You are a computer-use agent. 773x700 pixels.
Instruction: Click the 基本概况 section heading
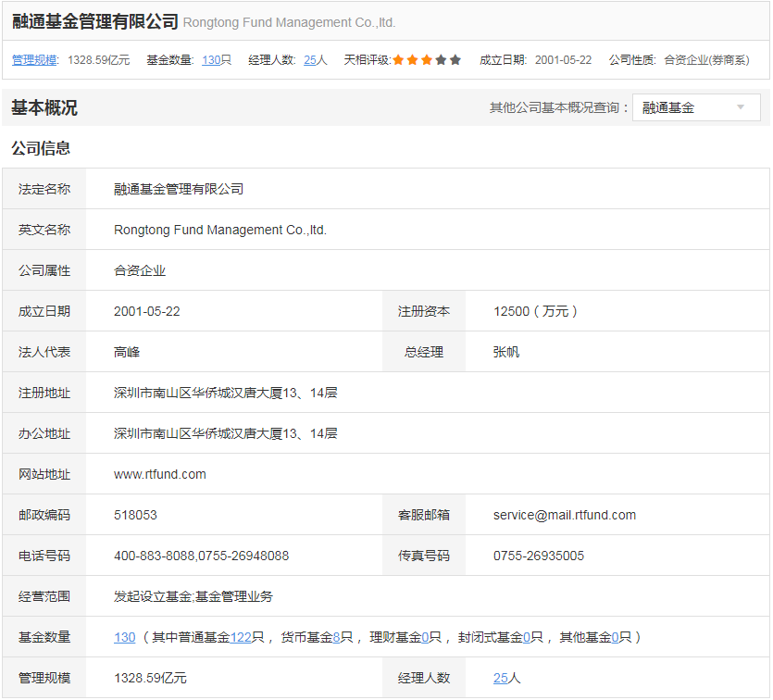click(44, 107)
